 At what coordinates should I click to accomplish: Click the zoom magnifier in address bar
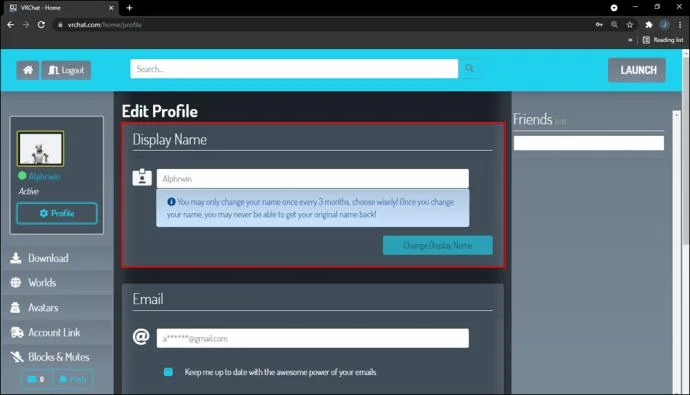click(x=614, y=25)
